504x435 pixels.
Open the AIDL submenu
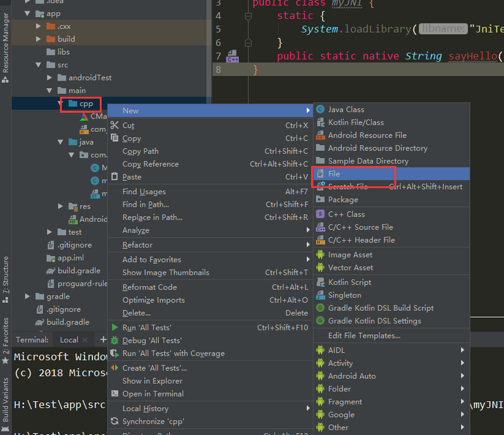(x=391, y=350)
